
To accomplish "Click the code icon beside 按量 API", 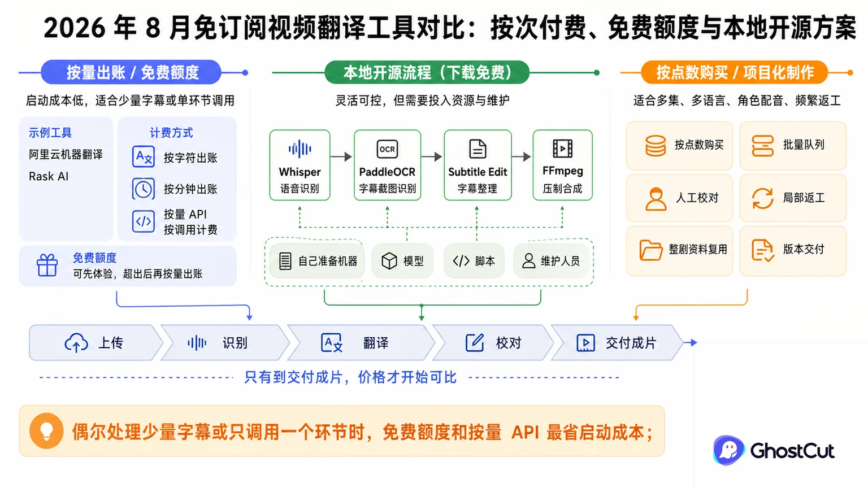I will tap(144, 221).
